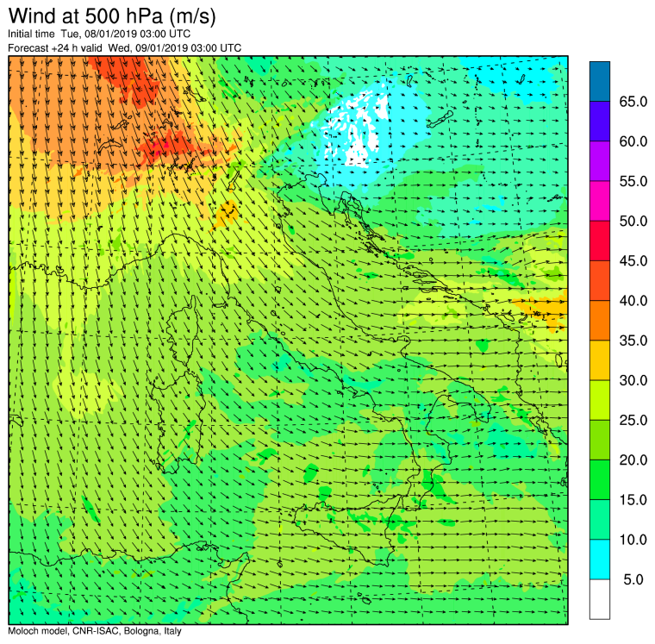Click the 20.0 label on the colorbar

click(633, 460)
